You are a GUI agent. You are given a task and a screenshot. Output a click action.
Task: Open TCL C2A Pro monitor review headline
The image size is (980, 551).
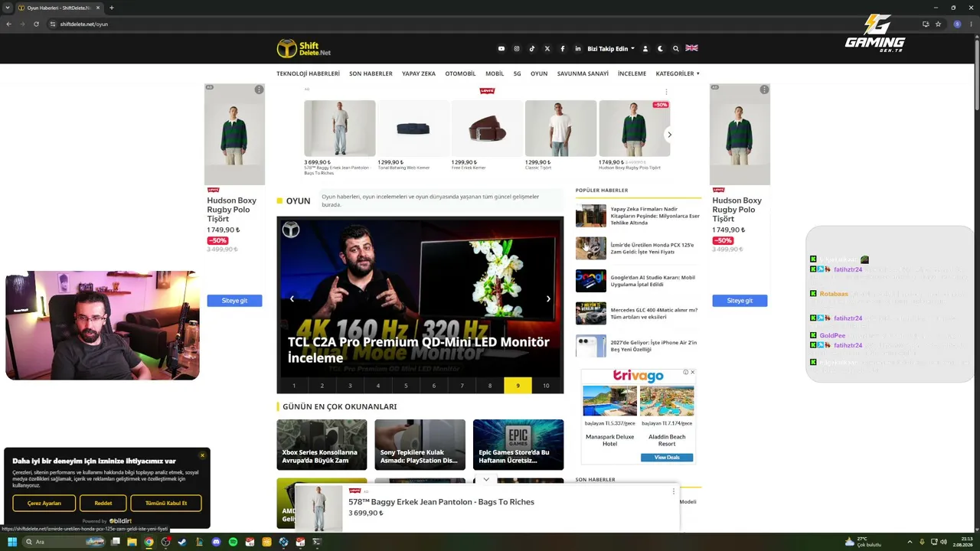419,350
